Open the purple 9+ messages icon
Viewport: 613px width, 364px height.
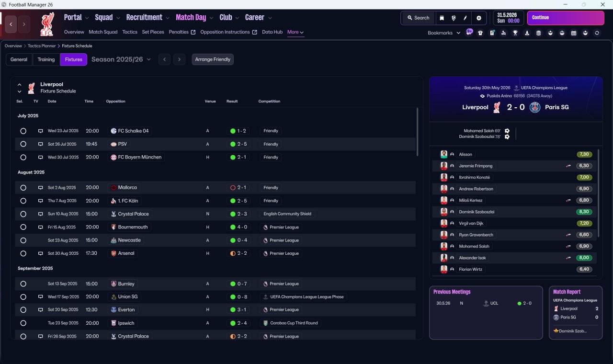click(469, 32)
